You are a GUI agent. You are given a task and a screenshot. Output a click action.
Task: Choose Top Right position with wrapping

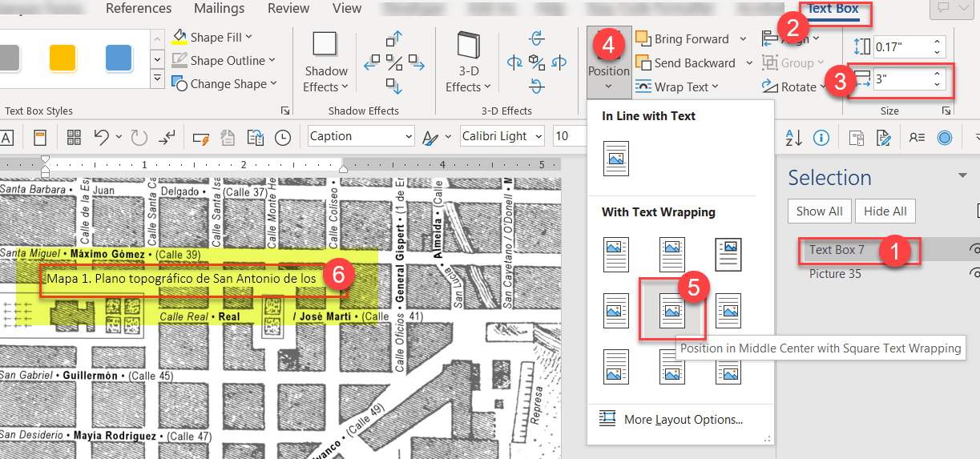click(728, 255)
